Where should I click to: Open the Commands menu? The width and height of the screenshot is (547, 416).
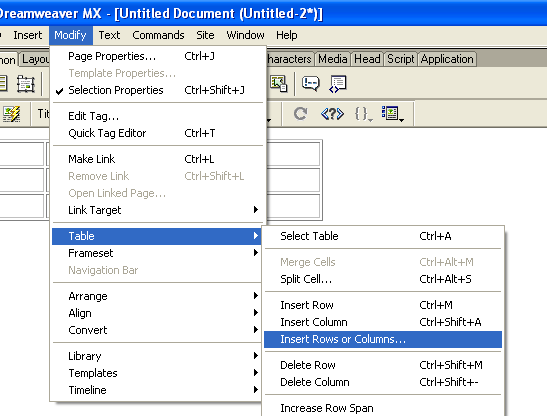[158, 35]
